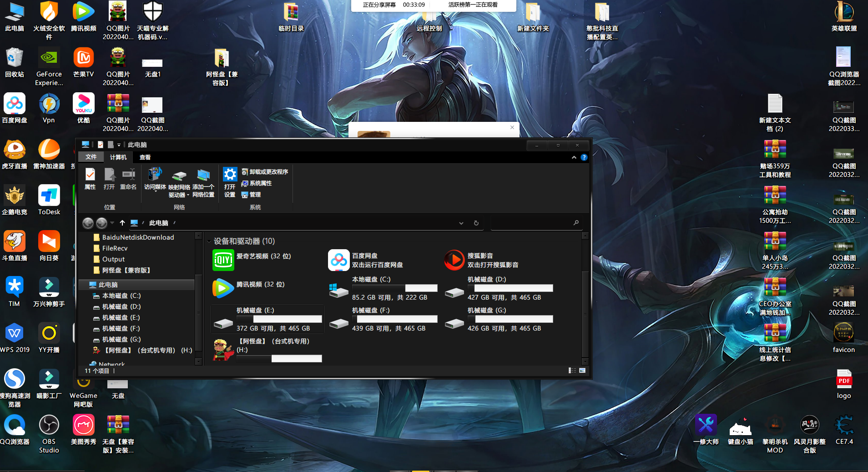Image resolution: width=868 pixels, height=472 pixels.
Task: Select the 爱奇艺视频 (iQIYI) item icon
Action: click(x=223, y=260)
